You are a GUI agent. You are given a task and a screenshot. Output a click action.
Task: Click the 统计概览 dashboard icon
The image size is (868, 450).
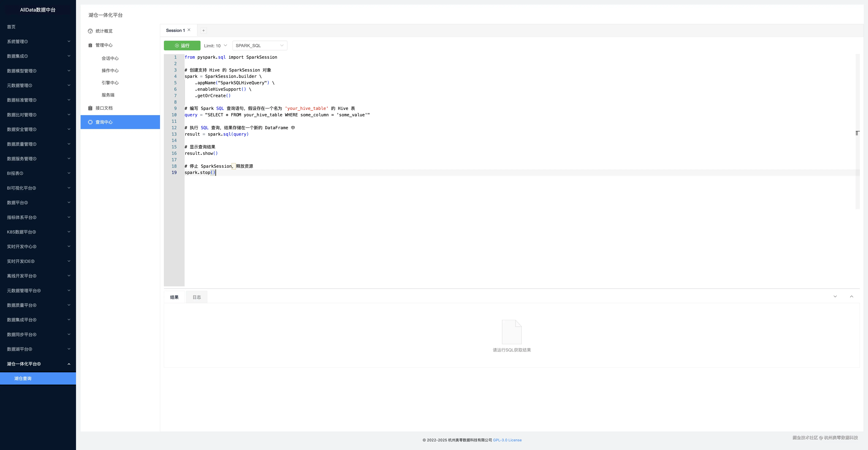tap(90, 31)
